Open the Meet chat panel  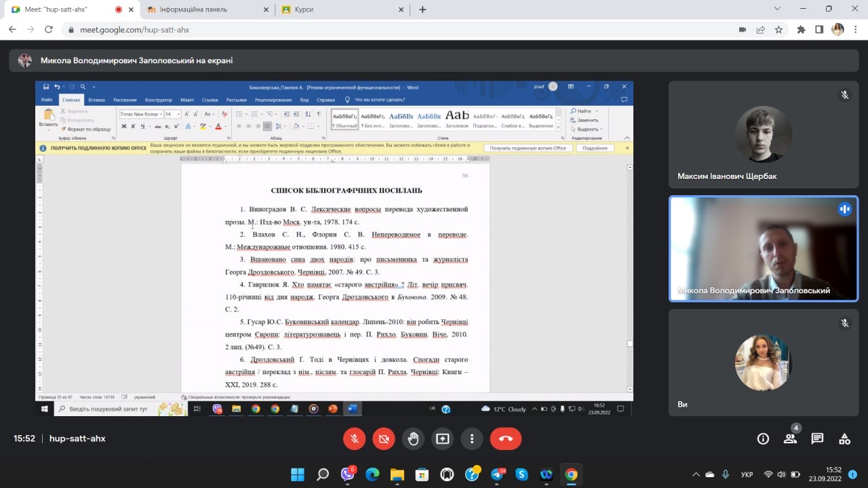tap(817, 439)
